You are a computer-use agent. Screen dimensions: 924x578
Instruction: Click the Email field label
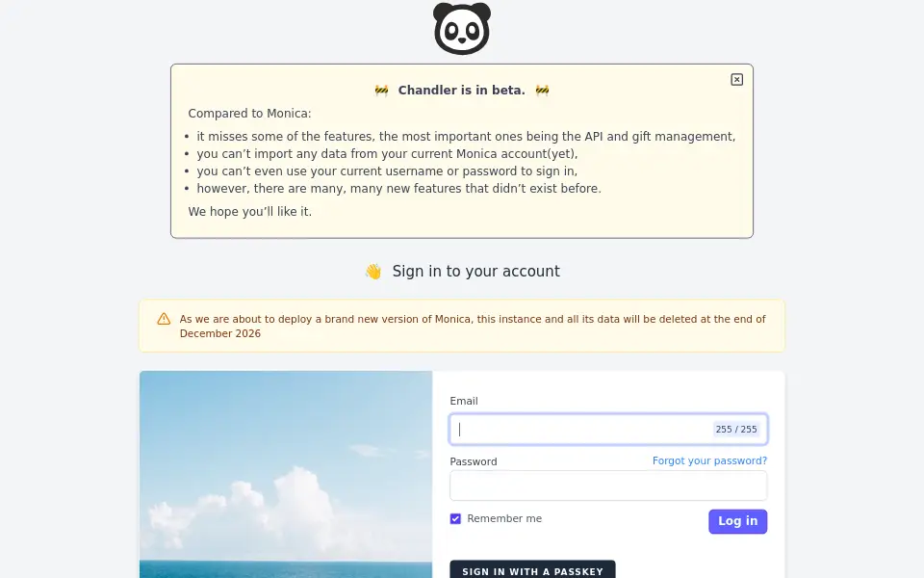point(464,401)
